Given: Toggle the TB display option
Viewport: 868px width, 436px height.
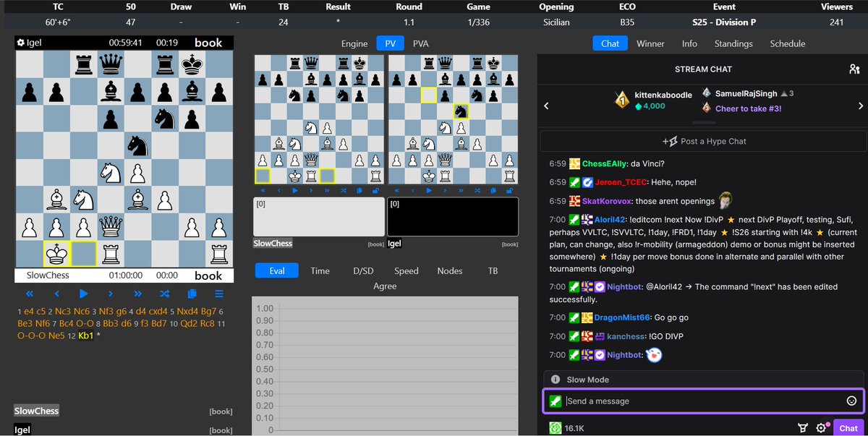Looking at the screenshot, I should [493, 270].
